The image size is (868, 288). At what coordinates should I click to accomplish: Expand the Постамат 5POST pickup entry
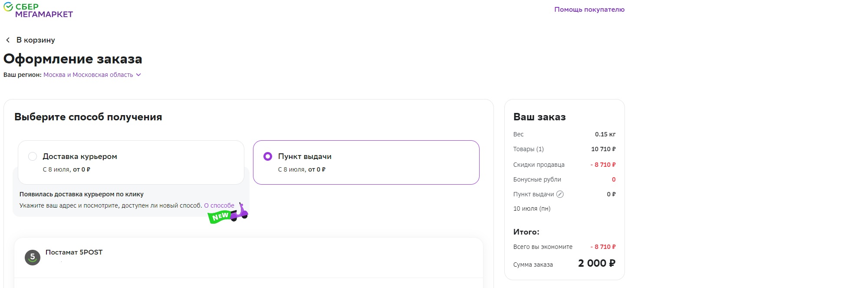tap(74, 252)
